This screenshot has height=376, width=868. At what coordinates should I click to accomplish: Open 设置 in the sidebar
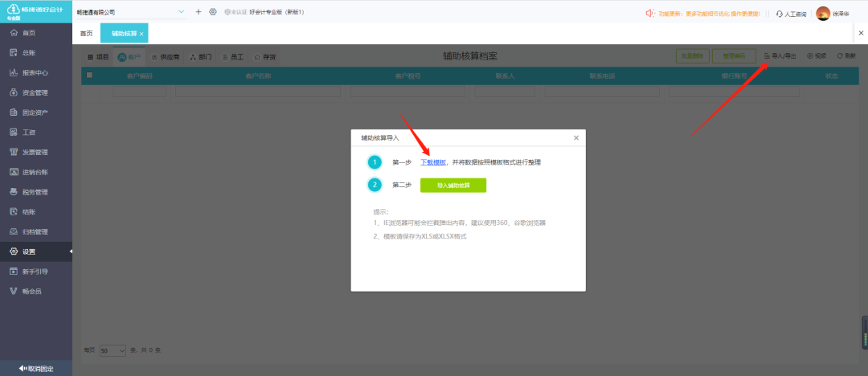(x=36, y=252)
